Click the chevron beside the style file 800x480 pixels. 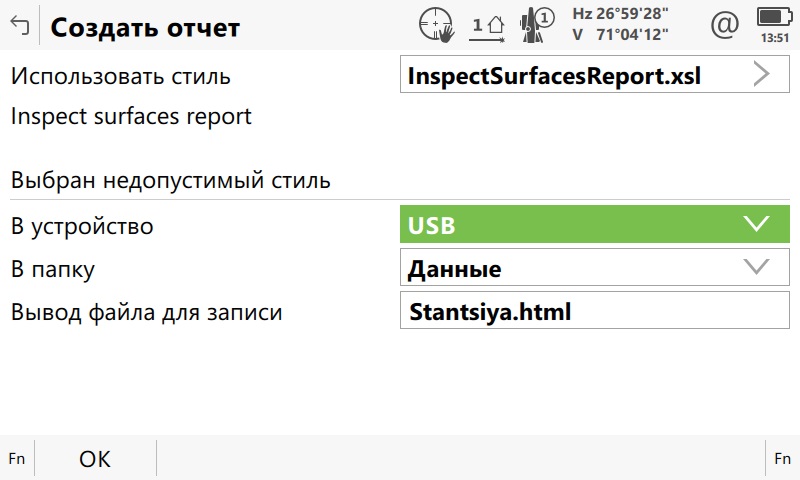click(x=763, y=76)
